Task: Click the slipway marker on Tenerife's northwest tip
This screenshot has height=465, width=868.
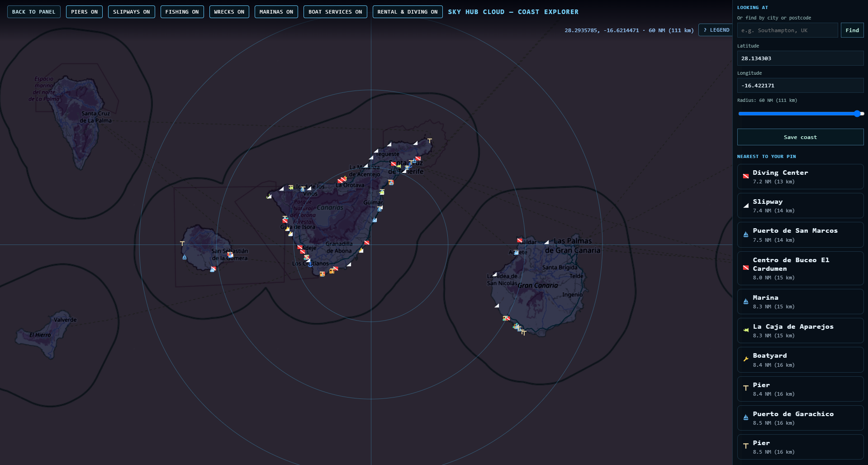Action: 269,196
